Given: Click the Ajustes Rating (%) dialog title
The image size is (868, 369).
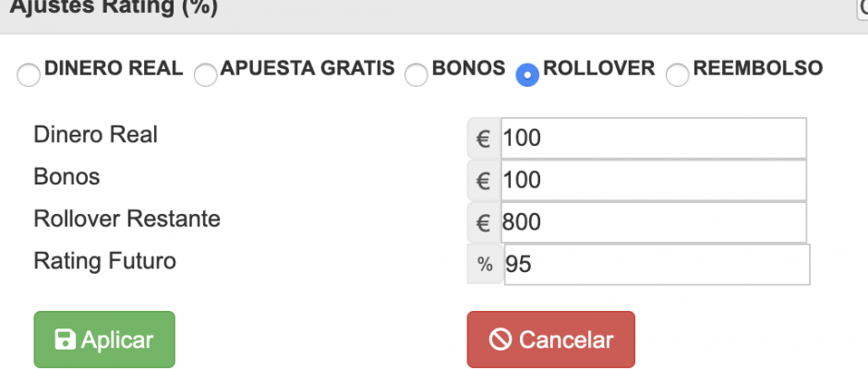Looking at the screenshot, I should pyautogui.click(x=114, y=7).
